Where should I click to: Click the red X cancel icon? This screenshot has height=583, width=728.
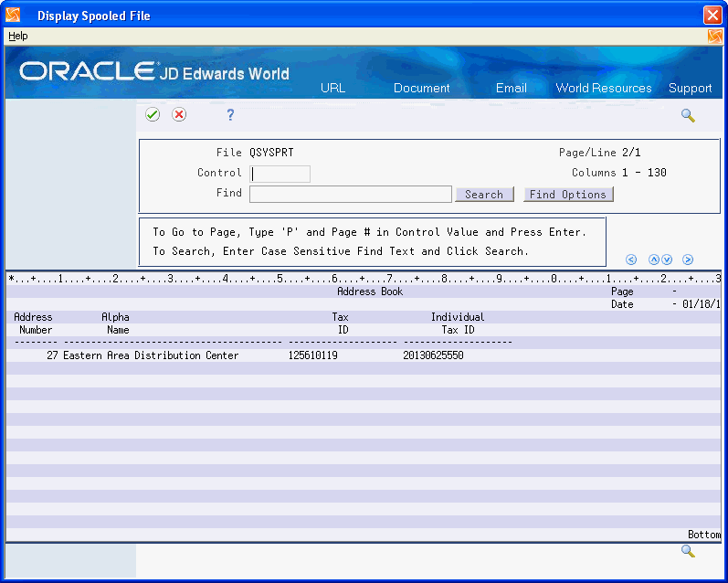tap(179, 114)
